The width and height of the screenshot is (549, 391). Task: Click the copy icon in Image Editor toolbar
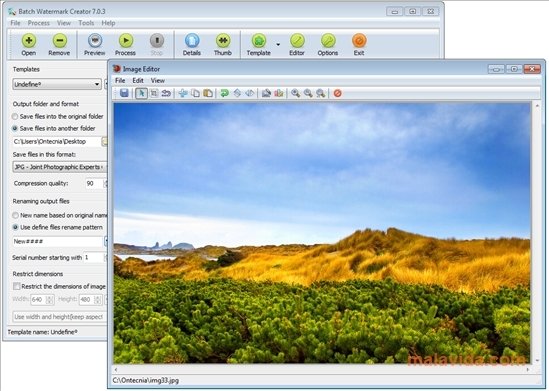(x=196, y=93)
